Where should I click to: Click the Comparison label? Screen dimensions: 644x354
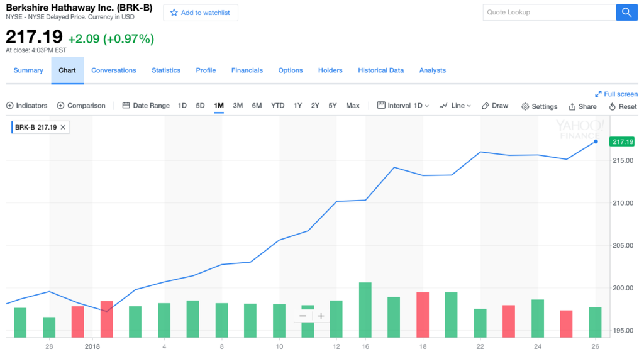coord(86,106)
